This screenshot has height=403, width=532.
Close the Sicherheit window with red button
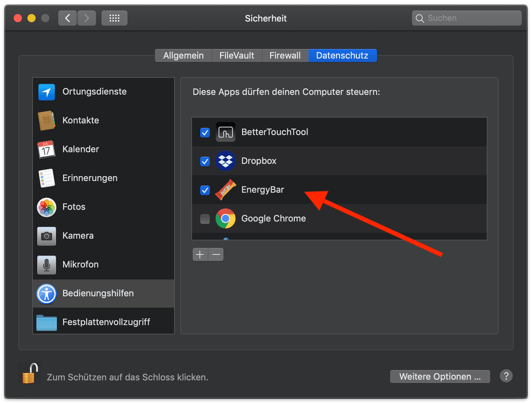coord(18,18)
